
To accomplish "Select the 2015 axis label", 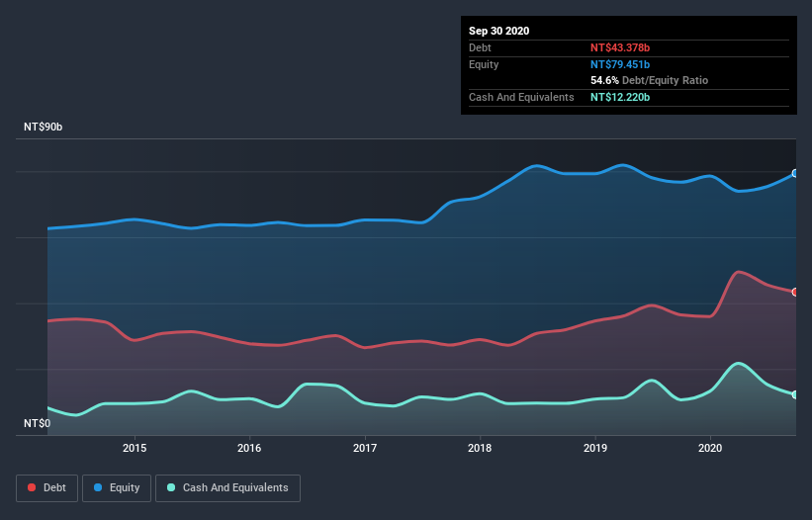I will click(x=135, y=448).
